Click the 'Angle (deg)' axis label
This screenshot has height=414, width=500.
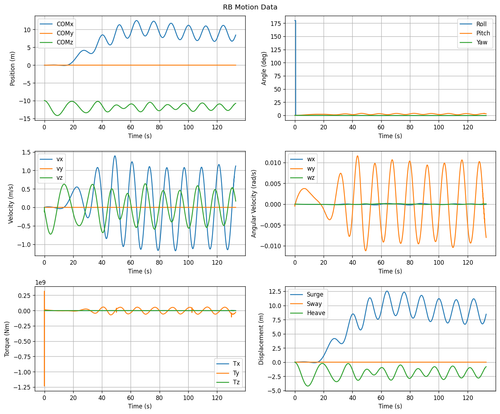point(264,68)
